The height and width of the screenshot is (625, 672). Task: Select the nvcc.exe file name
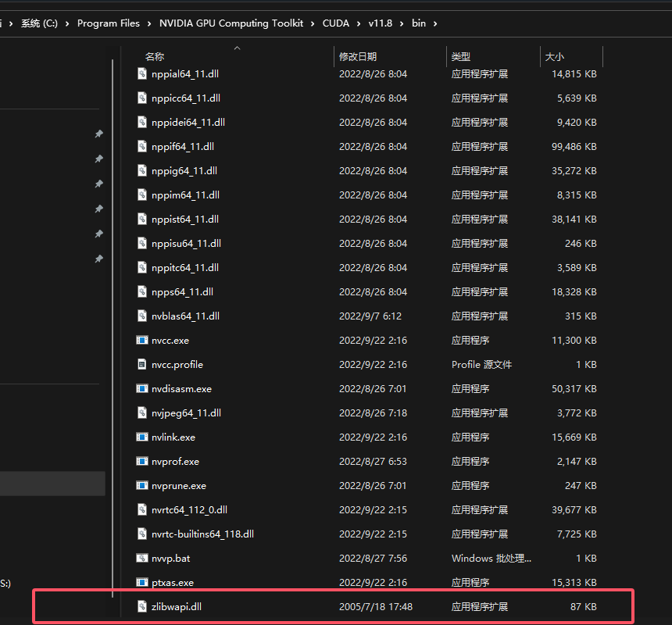170,341
